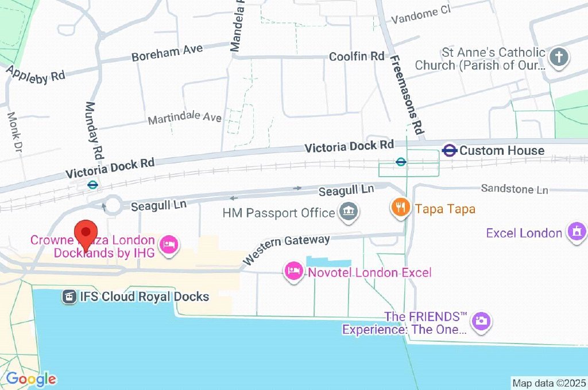The image size is (588, 390).
Task: Click the FRIENDS Experience camera icon
Action: (x=482, y=322)
